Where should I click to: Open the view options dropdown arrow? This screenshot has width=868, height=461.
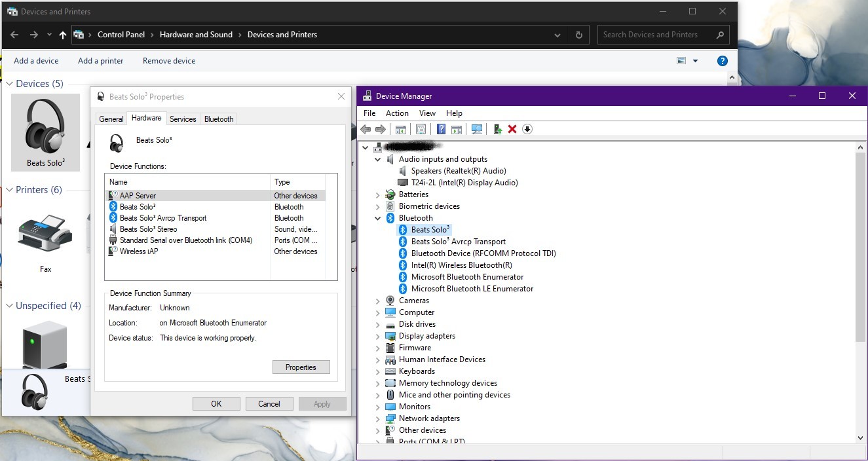[x=695, y=61]
